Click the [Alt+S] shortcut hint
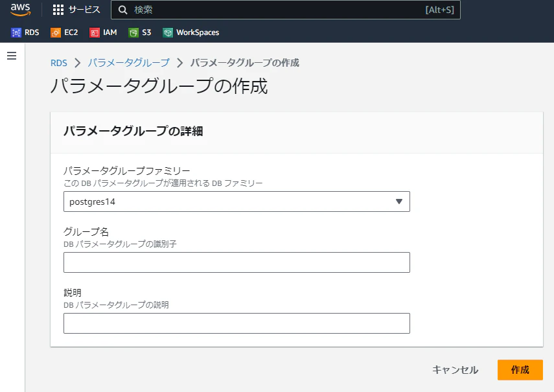Image resolution: width=554 pixels, height=392 pixels. tap(439, 10)
